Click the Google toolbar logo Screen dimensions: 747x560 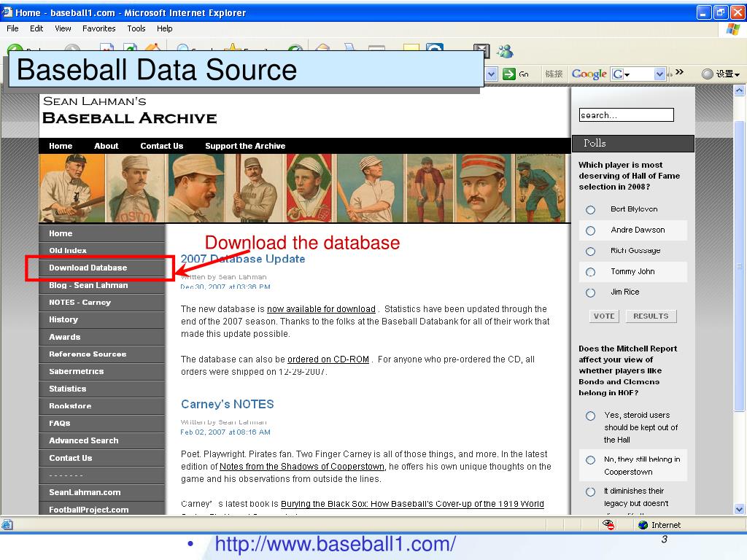point(589,74)
